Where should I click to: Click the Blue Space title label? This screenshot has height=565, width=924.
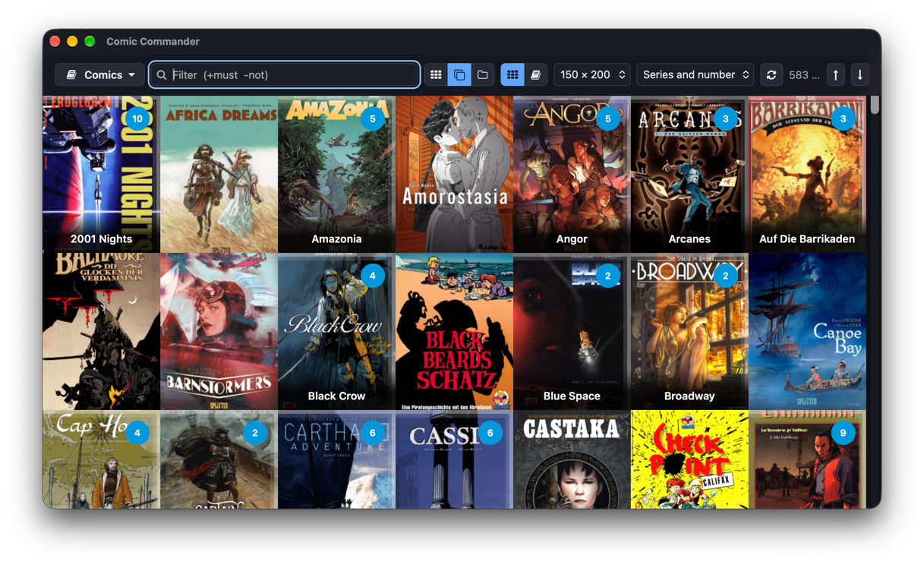pyautogui.click(x=572, y=396)
